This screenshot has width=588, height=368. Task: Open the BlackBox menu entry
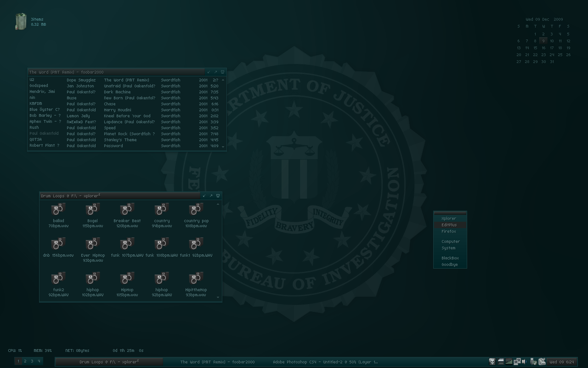click(x=450, y=258)
